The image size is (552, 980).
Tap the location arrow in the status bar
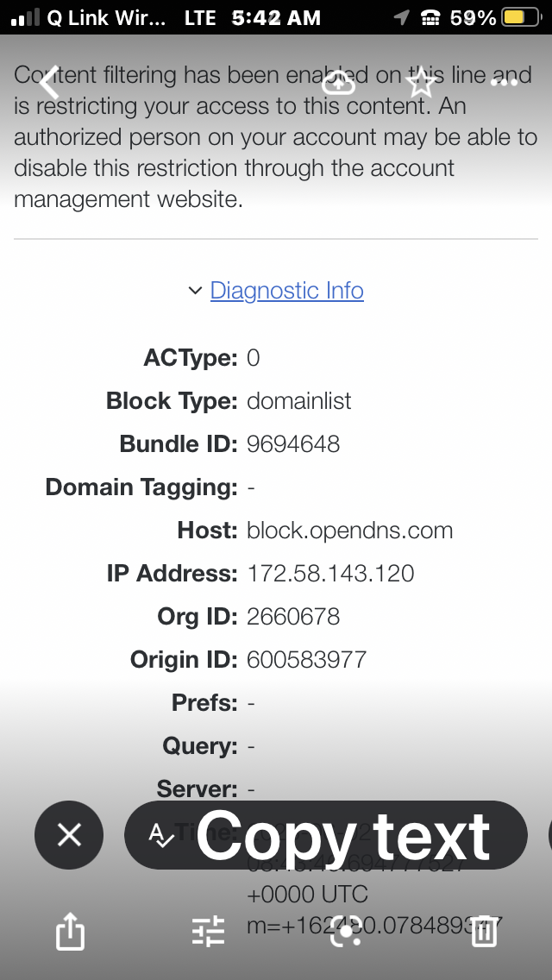click(x=401, y=17)
